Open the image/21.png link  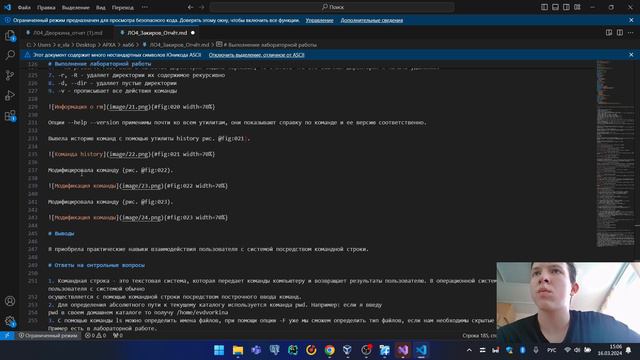tap(129, 107)
